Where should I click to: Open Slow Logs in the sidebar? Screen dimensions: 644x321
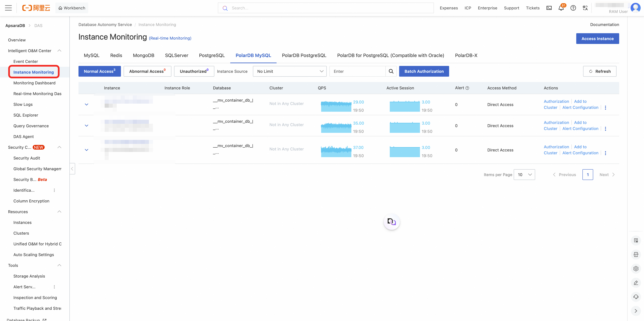coord(23,104)
